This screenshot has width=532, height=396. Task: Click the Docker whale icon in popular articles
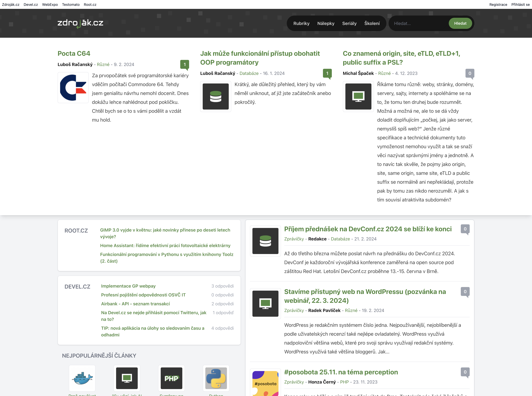[x=82, y=378]
